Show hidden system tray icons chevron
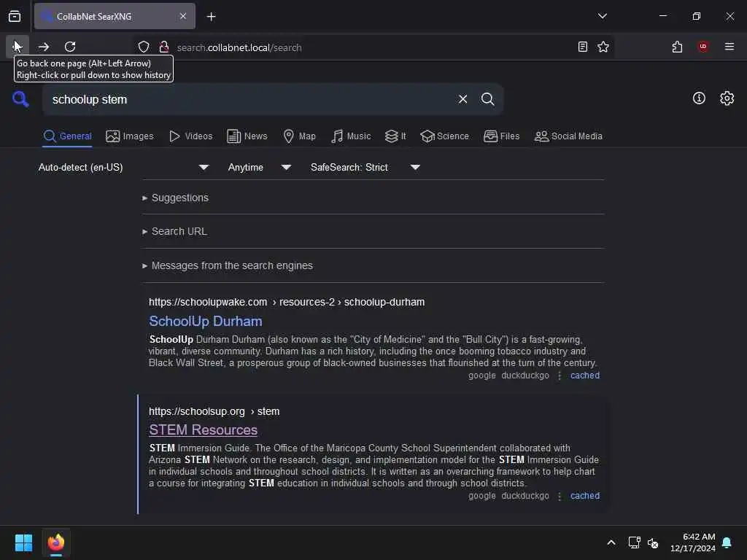The height and width of the screenshot is (560, 747). [x=611, y=542]
